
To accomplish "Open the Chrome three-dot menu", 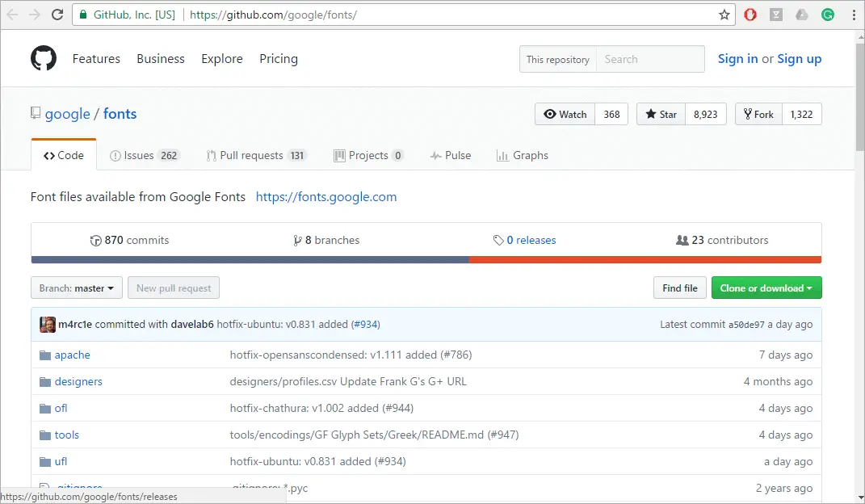I will pyautogui.click(x=854, y=15).
